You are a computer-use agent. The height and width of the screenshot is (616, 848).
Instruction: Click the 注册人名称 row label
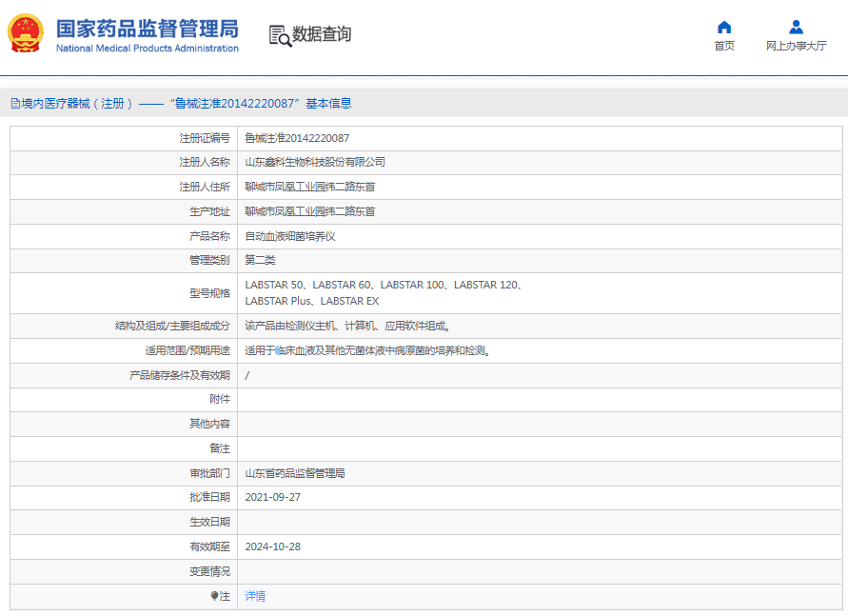(x=205, y=162)
